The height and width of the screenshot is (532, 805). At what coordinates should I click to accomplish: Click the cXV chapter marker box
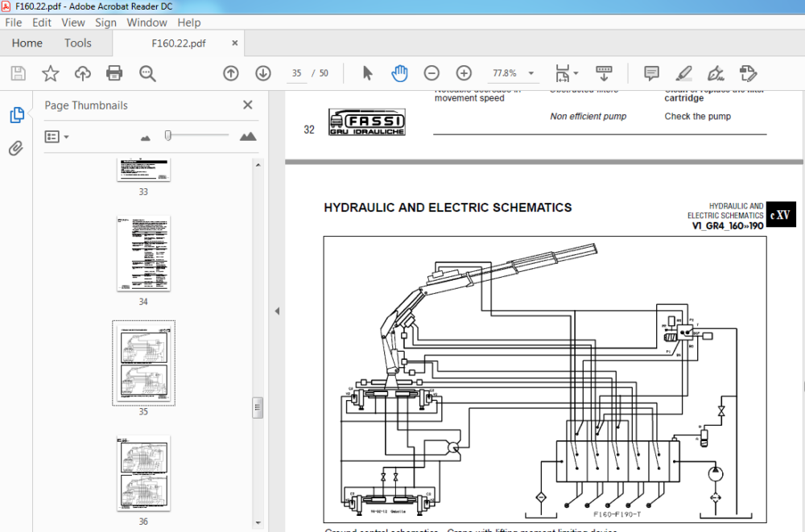tap(781, 215)
